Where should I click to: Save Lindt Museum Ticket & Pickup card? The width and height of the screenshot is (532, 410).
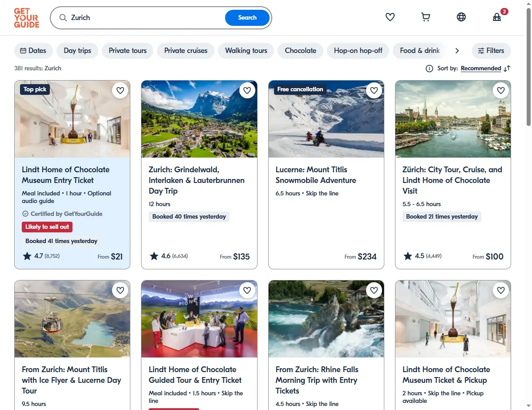501,290
